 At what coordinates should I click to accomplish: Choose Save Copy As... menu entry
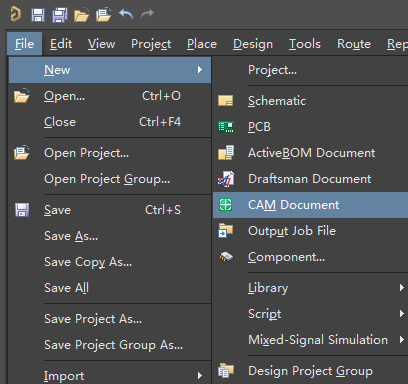110,262
